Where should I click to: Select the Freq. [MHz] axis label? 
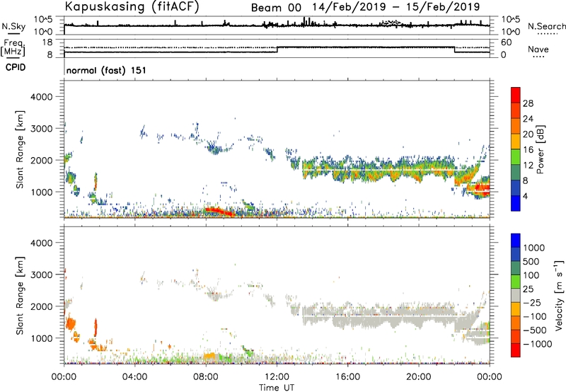coord(13,47)
